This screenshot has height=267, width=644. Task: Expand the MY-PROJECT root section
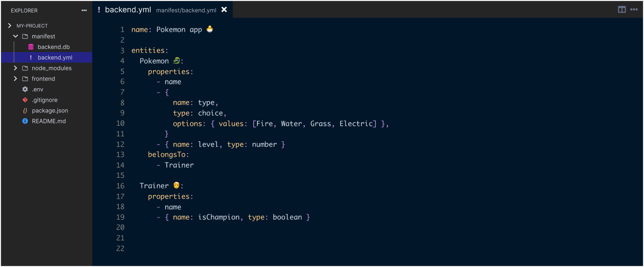pos(10,26)
